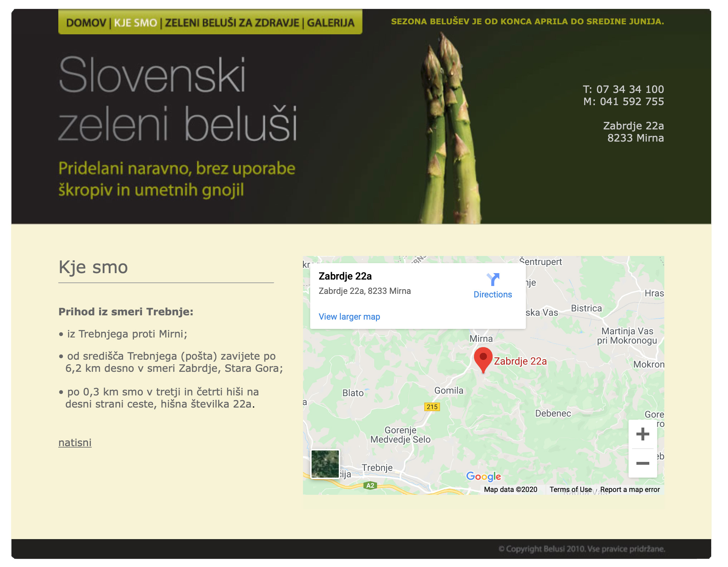Click the Google logo on the map
The width and height of the screenshot is (728, 567).
483,476
